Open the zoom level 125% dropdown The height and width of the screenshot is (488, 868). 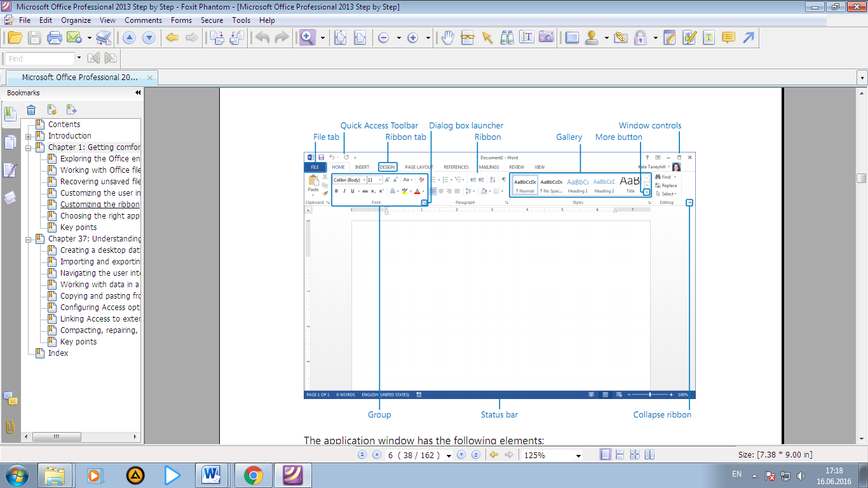(x=578, y=456)
